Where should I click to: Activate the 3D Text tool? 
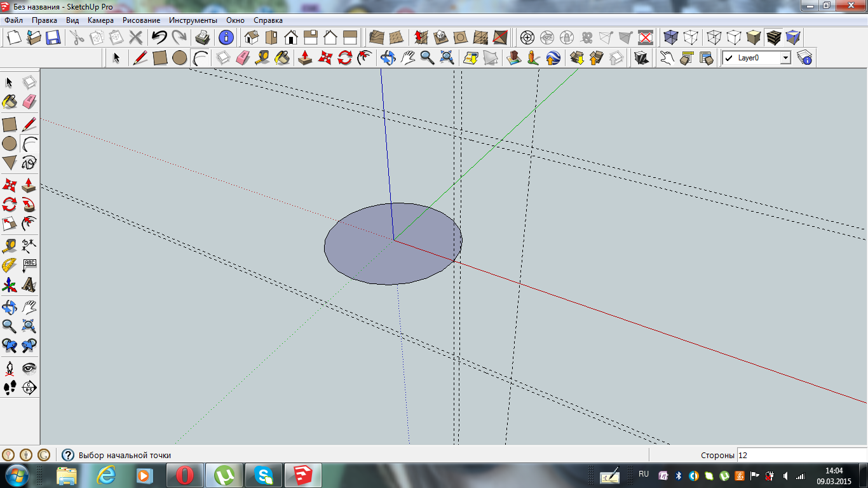coord(29,285)
